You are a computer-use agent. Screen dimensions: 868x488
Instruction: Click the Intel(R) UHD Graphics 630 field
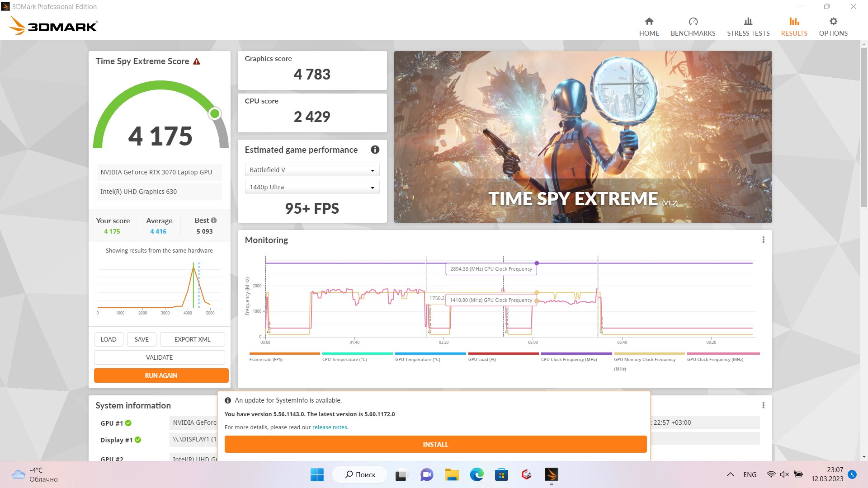(159, 192)
